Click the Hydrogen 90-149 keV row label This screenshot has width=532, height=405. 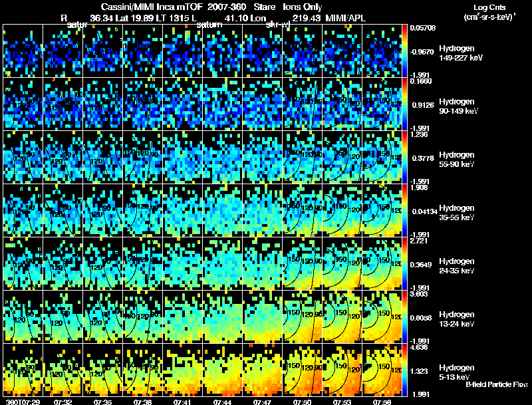[458, 106]
